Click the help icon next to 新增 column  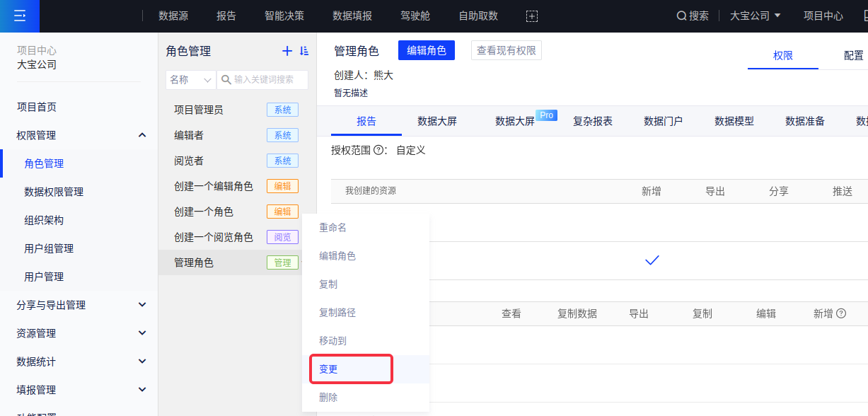841,313
